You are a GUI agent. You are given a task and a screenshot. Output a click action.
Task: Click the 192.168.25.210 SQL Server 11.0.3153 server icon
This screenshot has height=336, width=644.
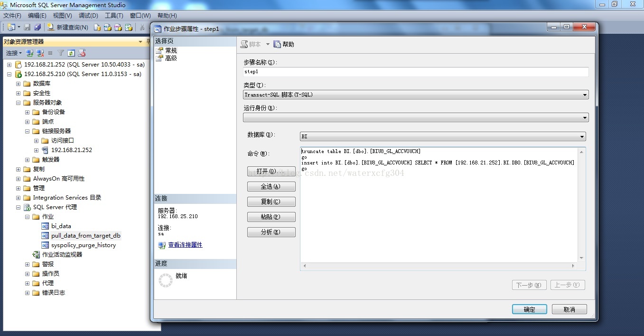pos(19,74)
